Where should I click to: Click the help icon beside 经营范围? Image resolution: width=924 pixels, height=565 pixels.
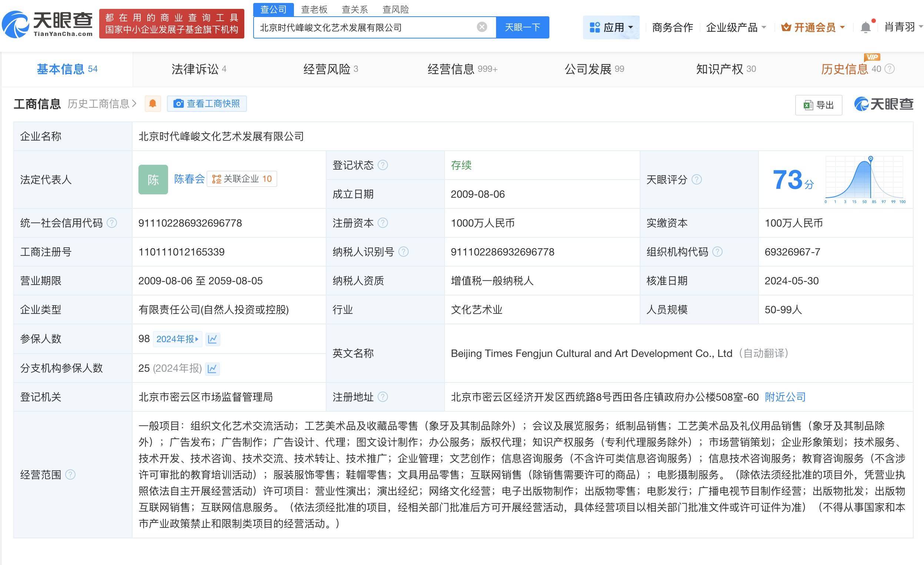pyautogui.click(x=70, y=475)
